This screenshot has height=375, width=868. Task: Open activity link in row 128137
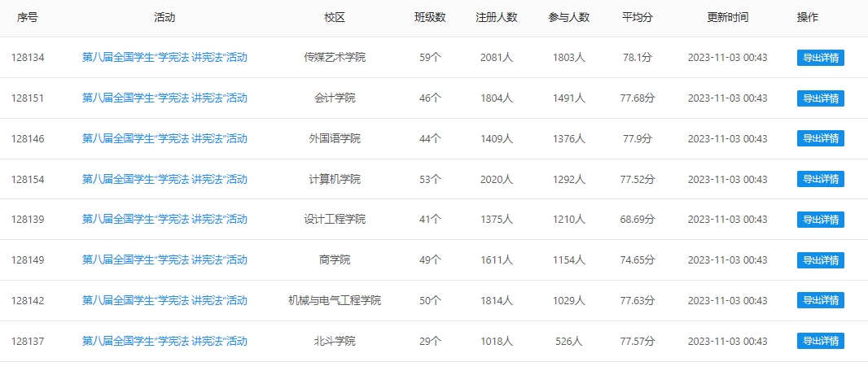(164, 342)
